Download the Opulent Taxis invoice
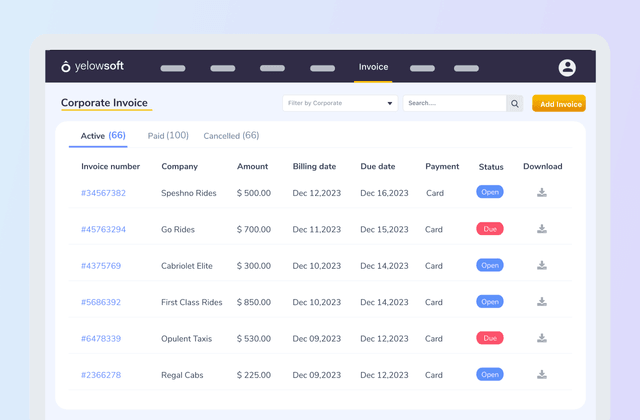Image resolution: width=640 pixels, height=420 pixels. (542, 338)
